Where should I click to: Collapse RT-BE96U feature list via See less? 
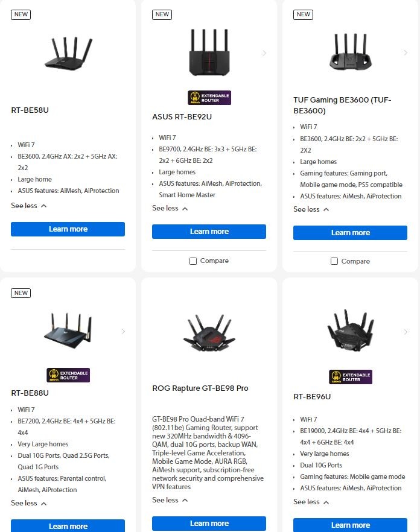[311, 502]
